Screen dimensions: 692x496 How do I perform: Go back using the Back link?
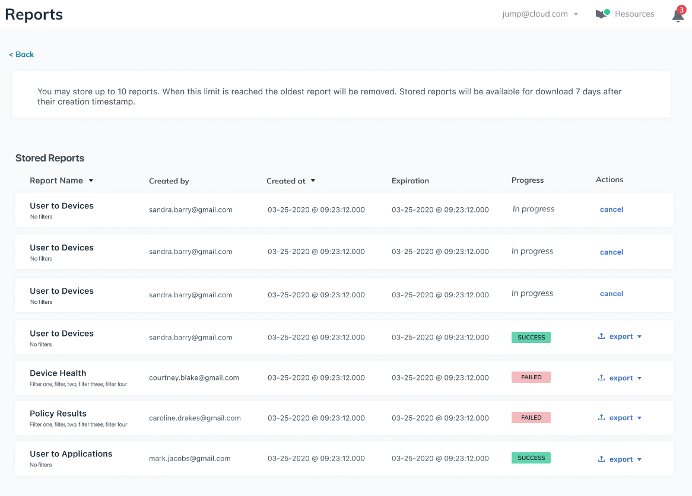pos(22,54)
